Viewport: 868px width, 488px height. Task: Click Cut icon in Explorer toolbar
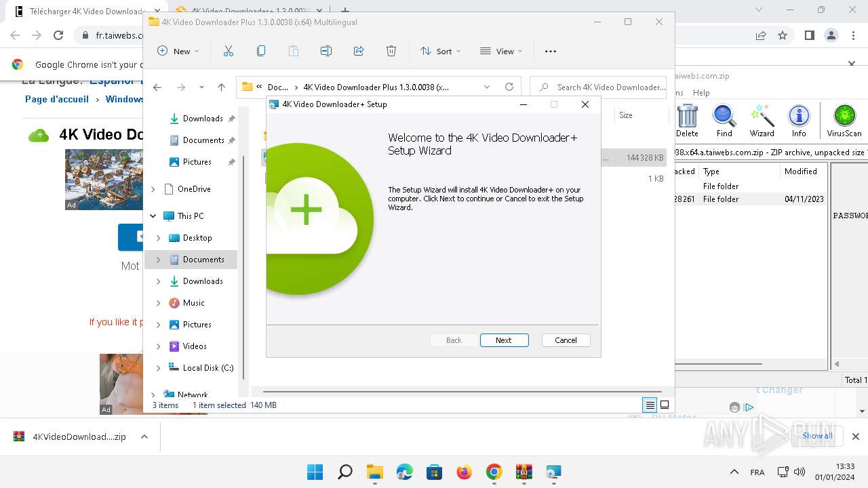pyautogui.click(x=228, y=51)
